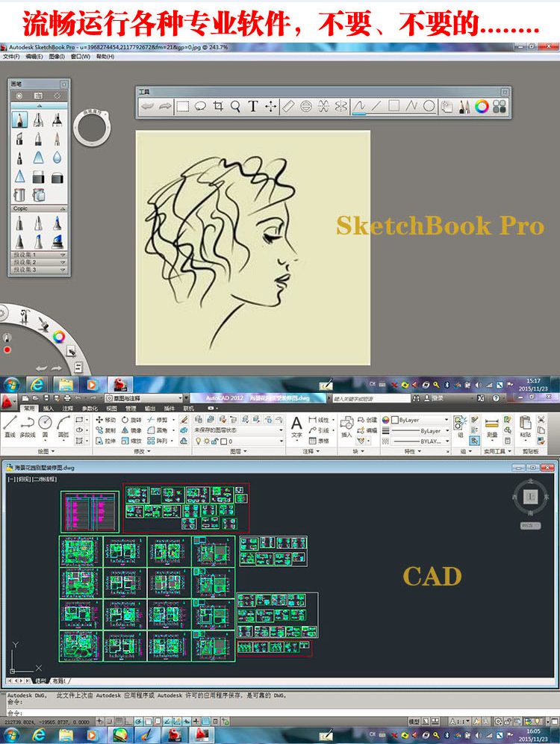The width and height of the screenshot is (560, 744).
Task: Choose the paint bucket fill brush
Action: tap(19, 194)
